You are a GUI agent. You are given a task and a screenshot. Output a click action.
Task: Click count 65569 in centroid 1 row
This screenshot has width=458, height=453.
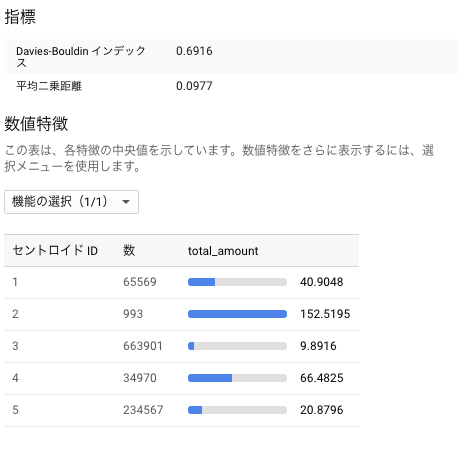(140, 282)
